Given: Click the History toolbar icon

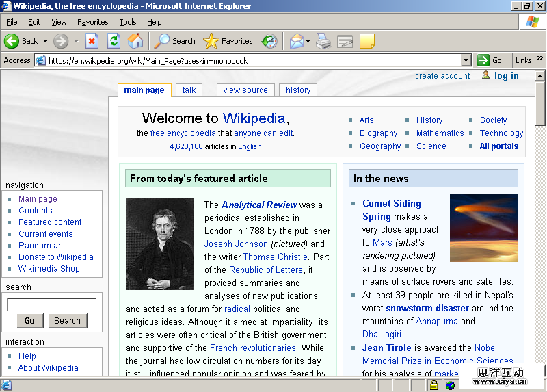Looking at the screenshot, I should click(x=269, y=41).
